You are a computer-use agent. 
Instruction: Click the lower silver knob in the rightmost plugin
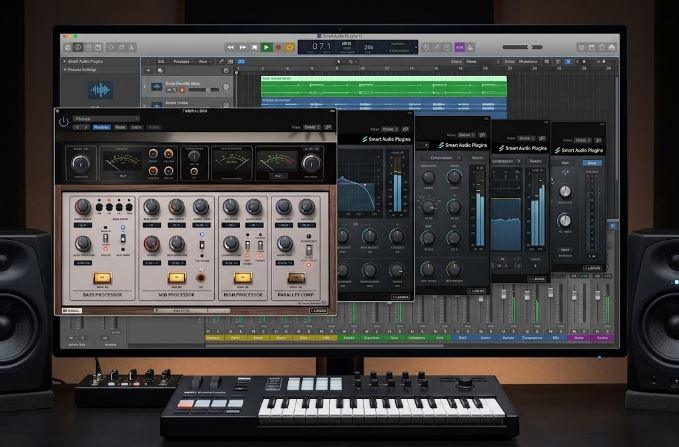(x=565, y=220)
